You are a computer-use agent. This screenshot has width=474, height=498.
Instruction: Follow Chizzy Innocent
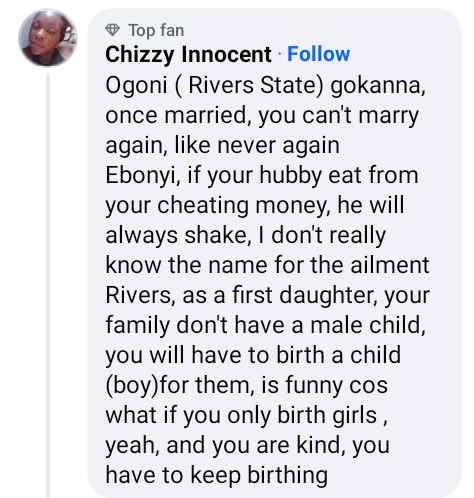pos(318,54)
